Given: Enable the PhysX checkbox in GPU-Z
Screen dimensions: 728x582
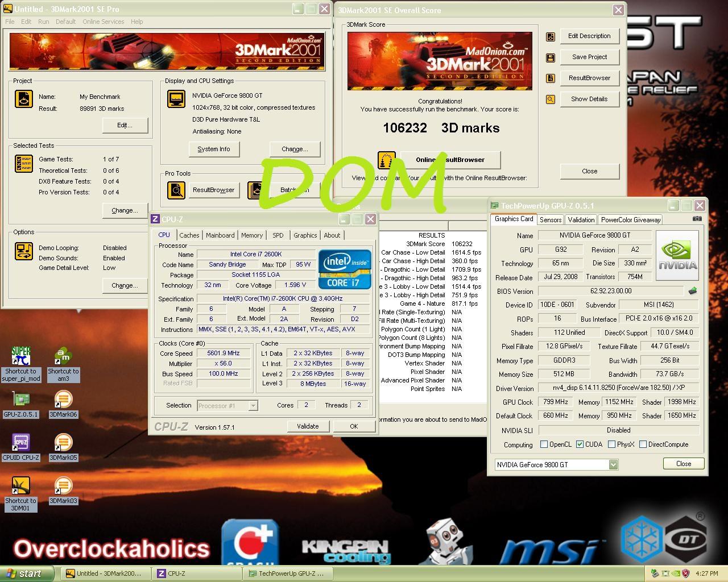Looking at the screenshot, I should point(611,444).
